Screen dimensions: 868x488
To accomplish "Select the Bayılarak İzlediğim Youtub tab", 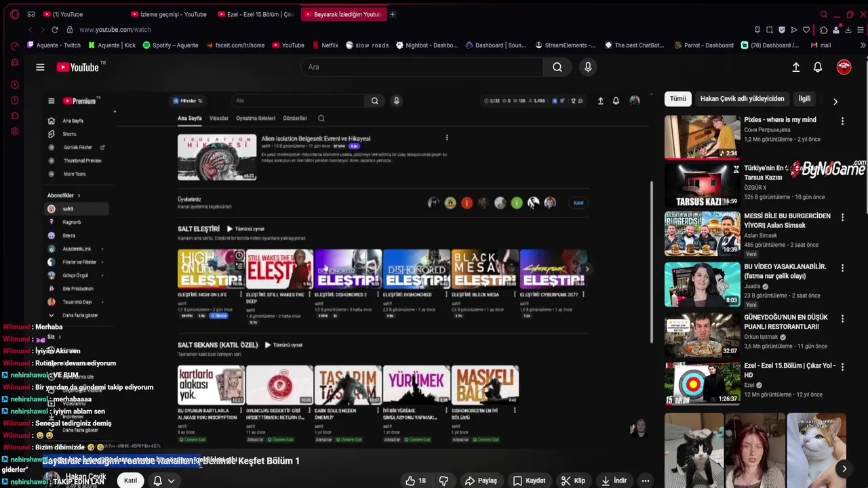I will click(x=343, y=14).
